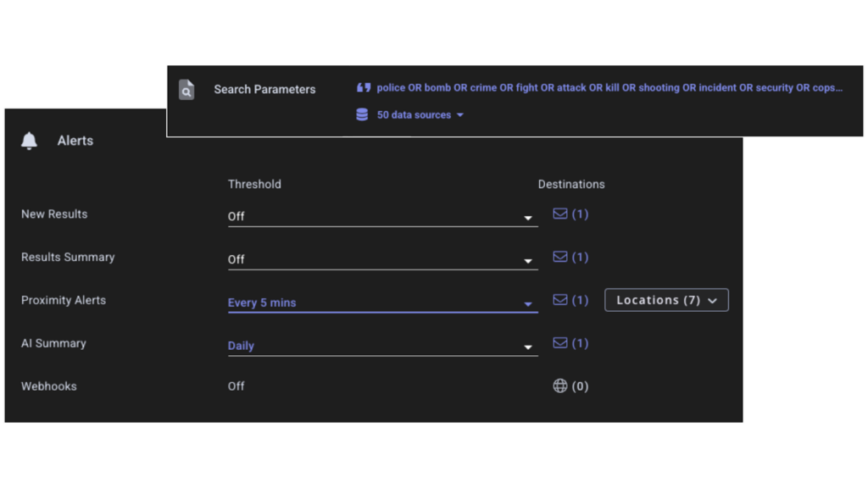Open the Proximity Alerts Every 5 mins dropdown
The height and width of the screenshot is (488, 868).
(382, 302)
